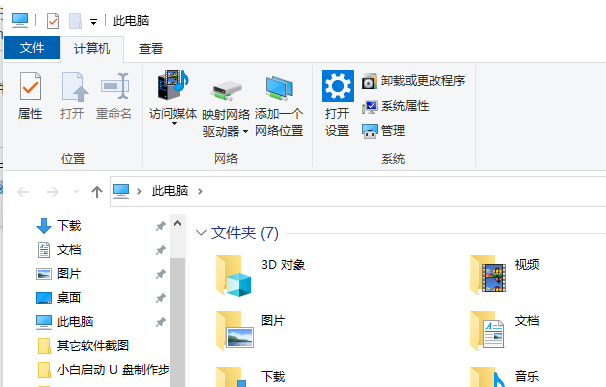Click Manage (管理) in the ribbon
606x387 pixels.
coord(383,131)
